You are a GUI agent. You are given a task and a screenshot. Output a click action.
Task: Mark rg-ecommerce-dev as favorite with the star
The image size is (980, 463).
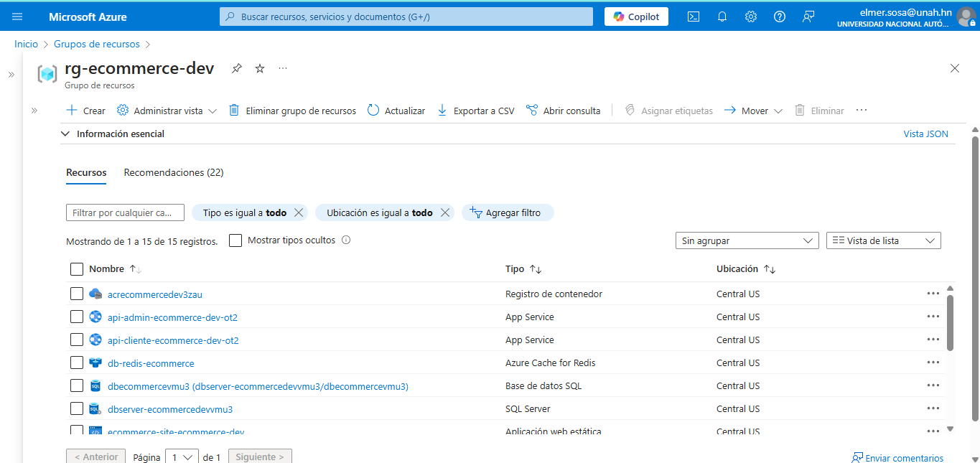pyautogui.click(x=259, y=68)
